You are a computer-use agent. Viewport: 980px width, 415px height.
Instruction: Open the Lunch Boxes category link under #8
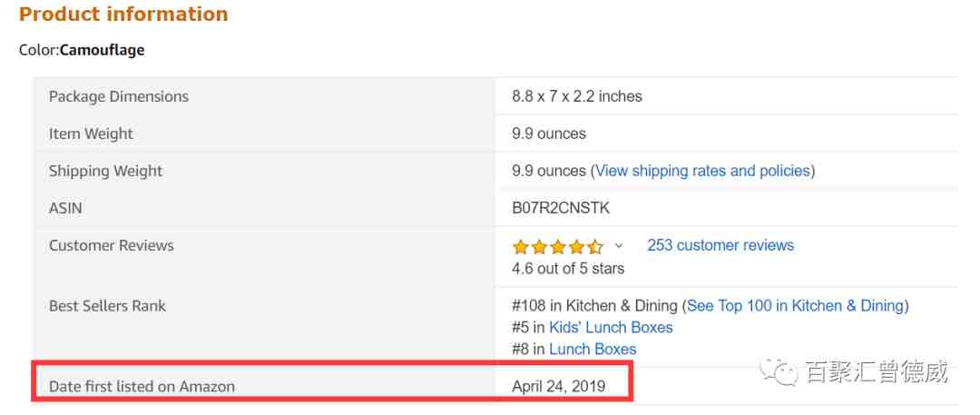tap(593, 350)
